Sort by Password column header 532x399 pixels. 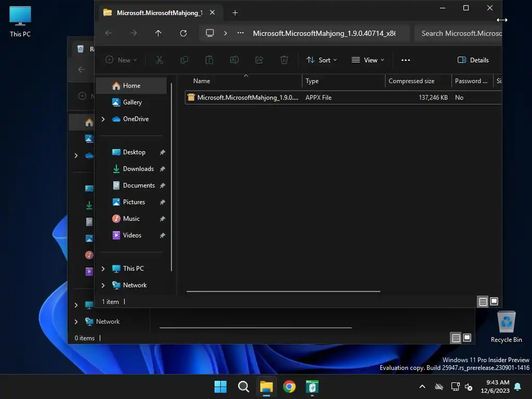point(472,81)
